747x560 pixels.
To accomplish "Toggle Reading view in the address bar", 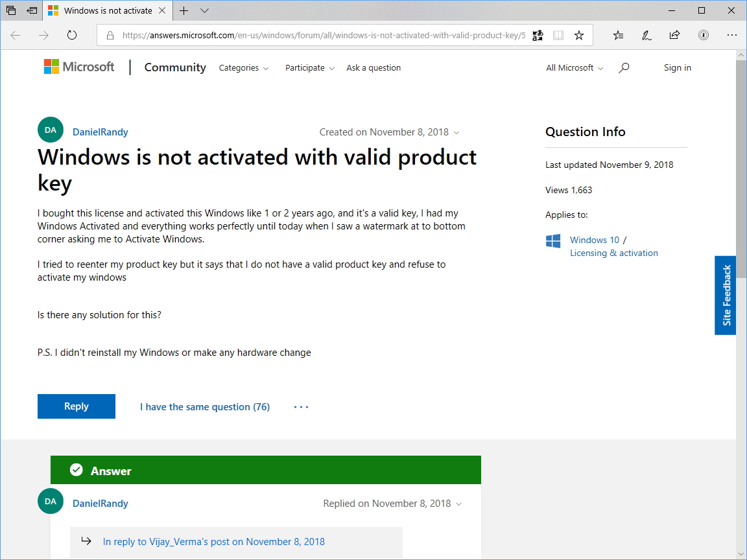I will coord(558,35).
